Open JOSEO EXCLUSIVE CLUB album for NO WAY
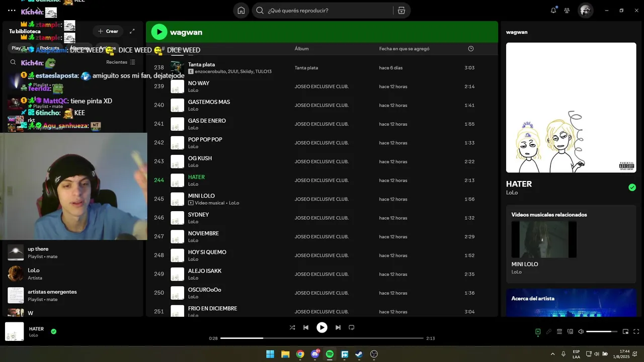 point(321,86)
